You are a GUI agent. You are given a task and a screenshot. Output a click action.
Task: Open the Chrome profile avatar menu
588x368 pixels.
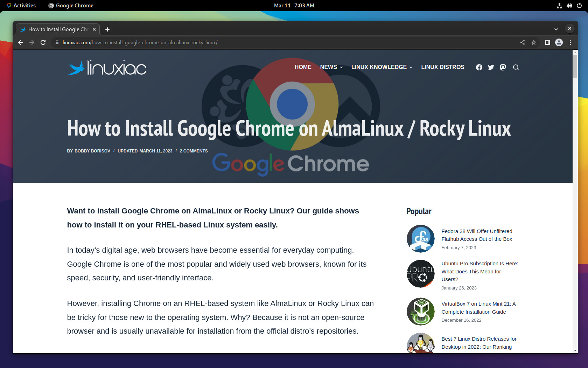pos(559,42)
